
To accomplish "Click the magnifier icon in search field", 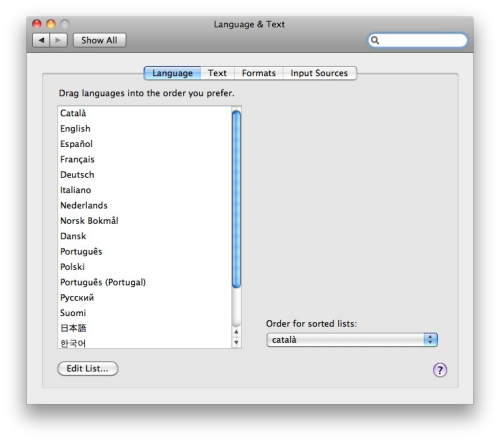I will coord(375,40).
